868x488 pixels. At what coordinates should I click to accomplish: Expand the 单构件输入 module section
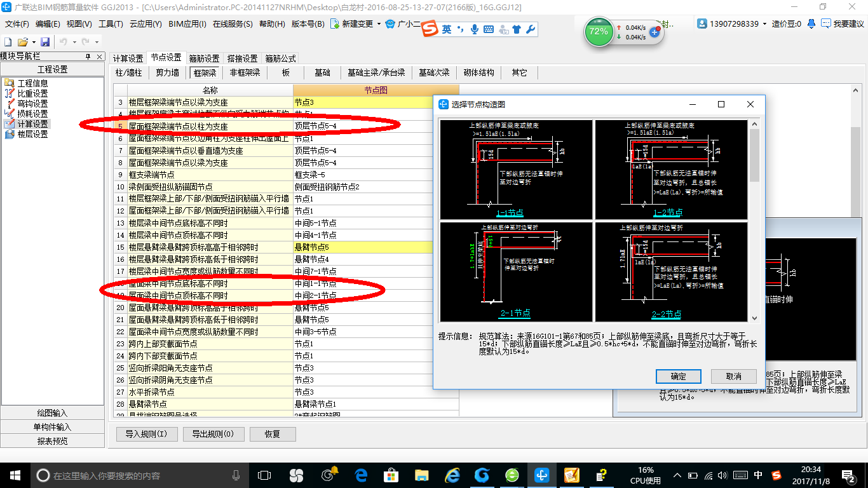tap(52, 427)
